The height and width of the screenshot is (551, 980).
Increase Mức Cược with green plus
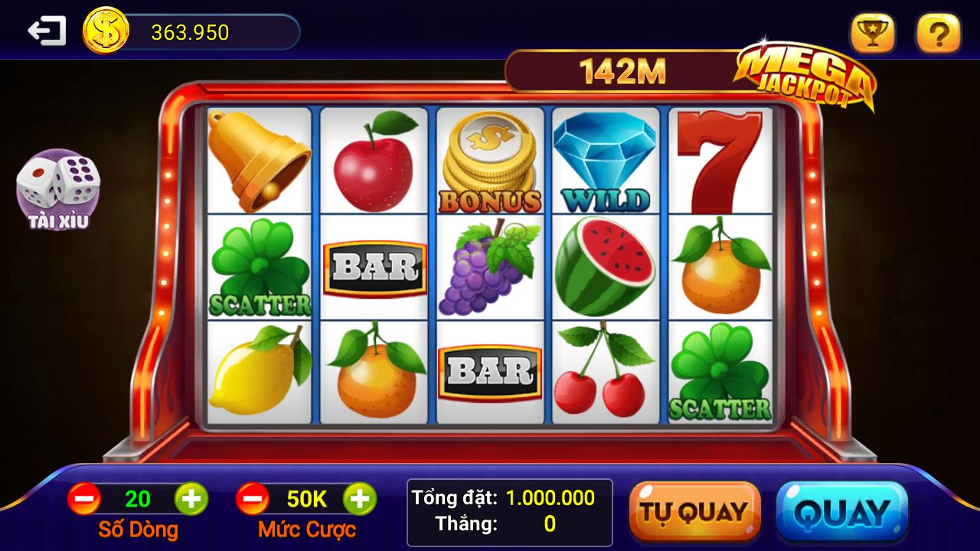[x=360, y=499]
